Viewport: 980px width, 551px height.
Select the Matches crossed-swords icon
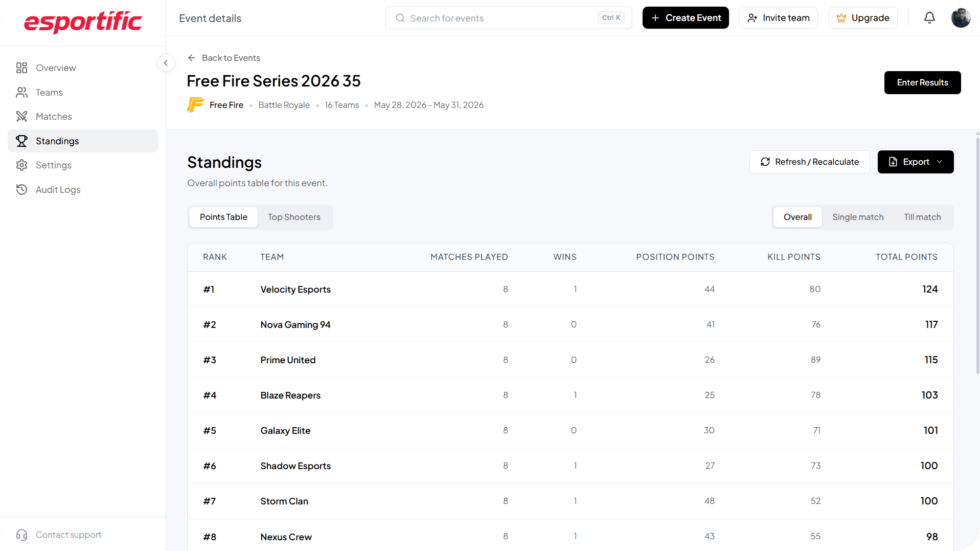(21, 117)
